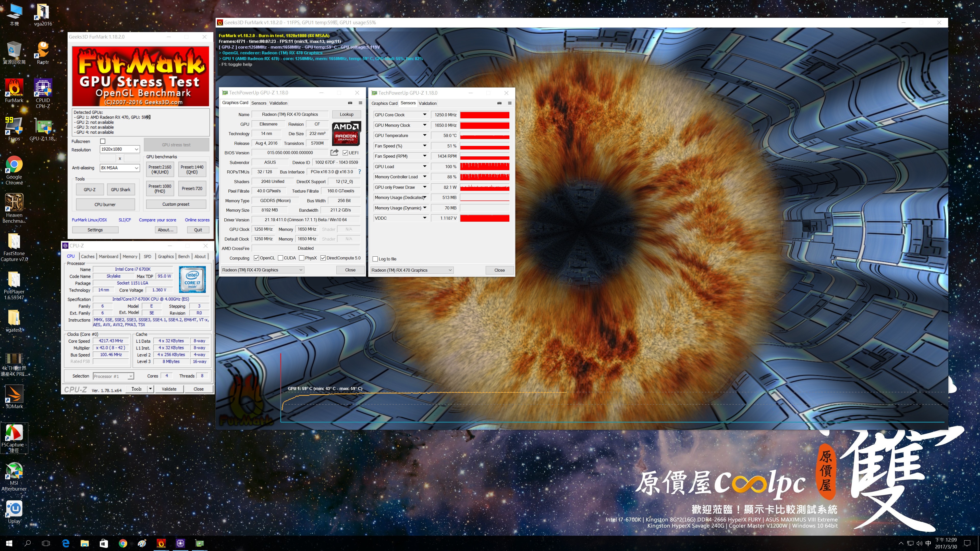Image resolution: width=980 pixels, height=551 pixels.
Task: Select Preset:1080 (FHD) benchmark
Action: [160, 189]
